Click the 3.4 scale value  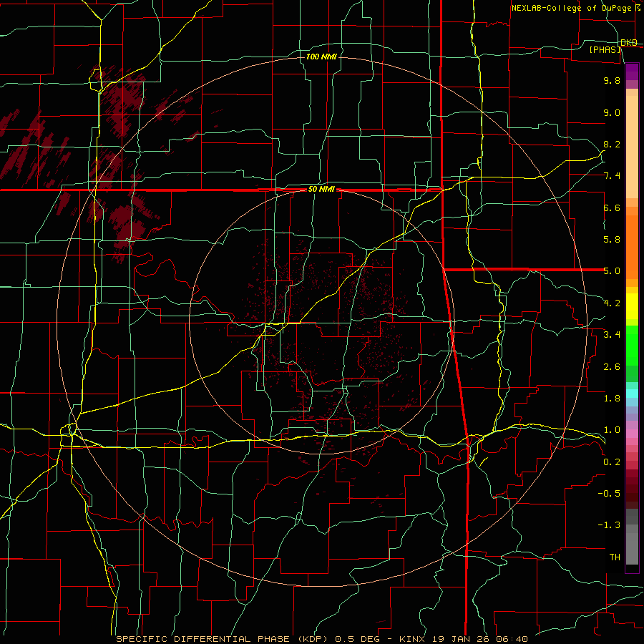tap(612, 335)
